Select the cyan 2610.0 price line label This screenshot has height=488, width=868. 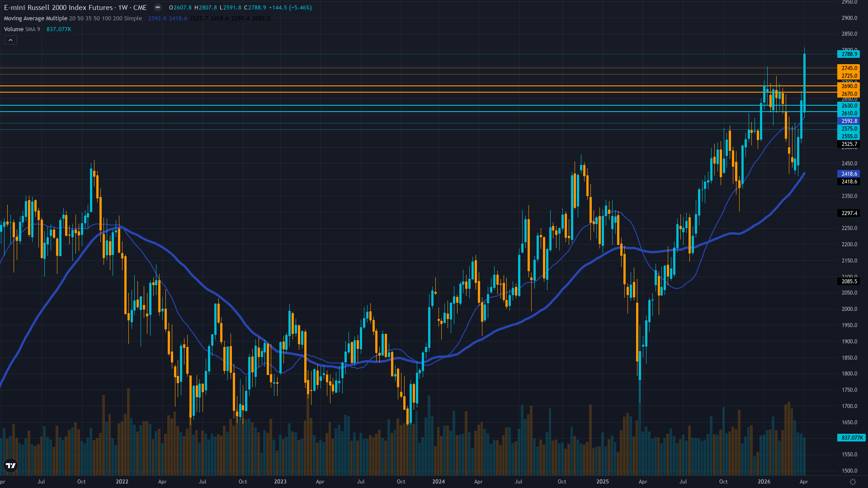[x=849, y=113]
